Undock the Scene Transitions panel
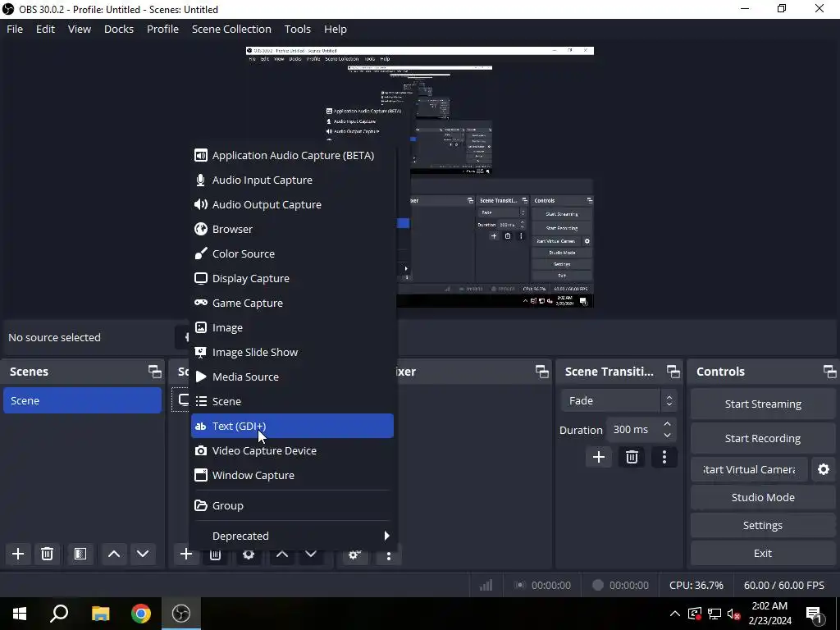The height and width of the screenshot is (630, 840). click(673, 372)
